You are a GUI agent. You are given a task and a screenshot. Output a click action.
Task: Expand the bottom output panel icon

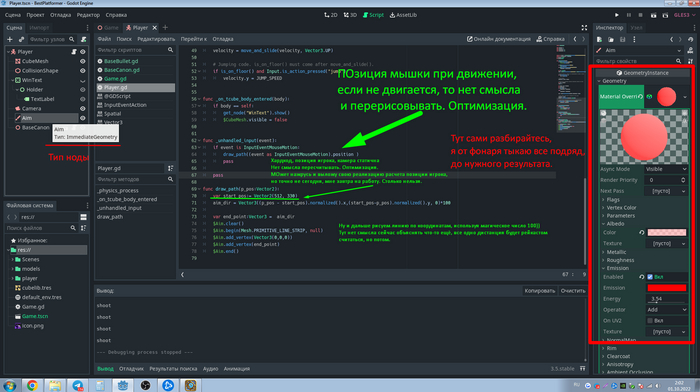coord(583,369)
